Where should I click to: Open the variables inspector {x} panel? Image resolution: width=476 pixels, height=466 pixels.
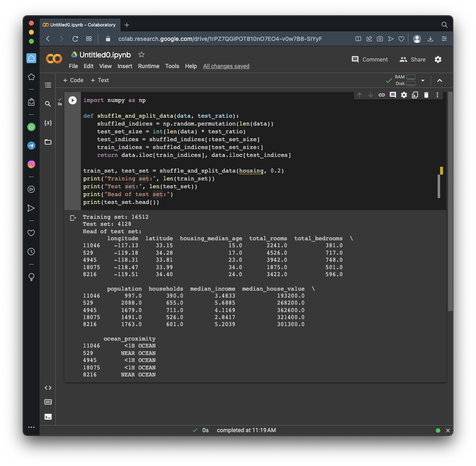48,123
